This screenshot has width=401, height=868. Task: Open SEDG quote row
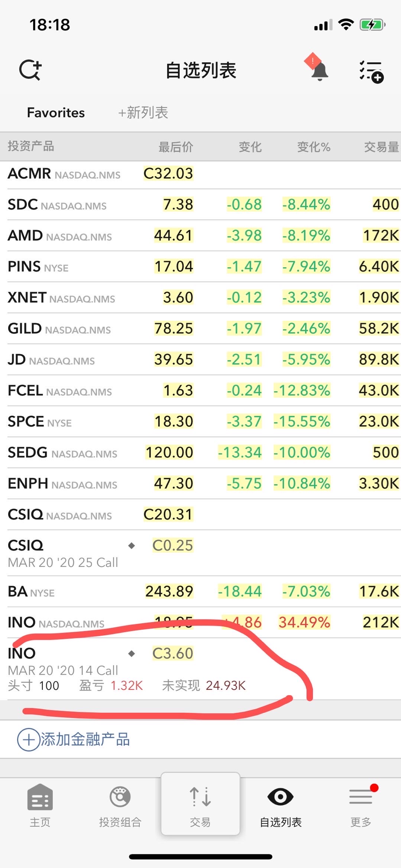[x=200, y=453]
